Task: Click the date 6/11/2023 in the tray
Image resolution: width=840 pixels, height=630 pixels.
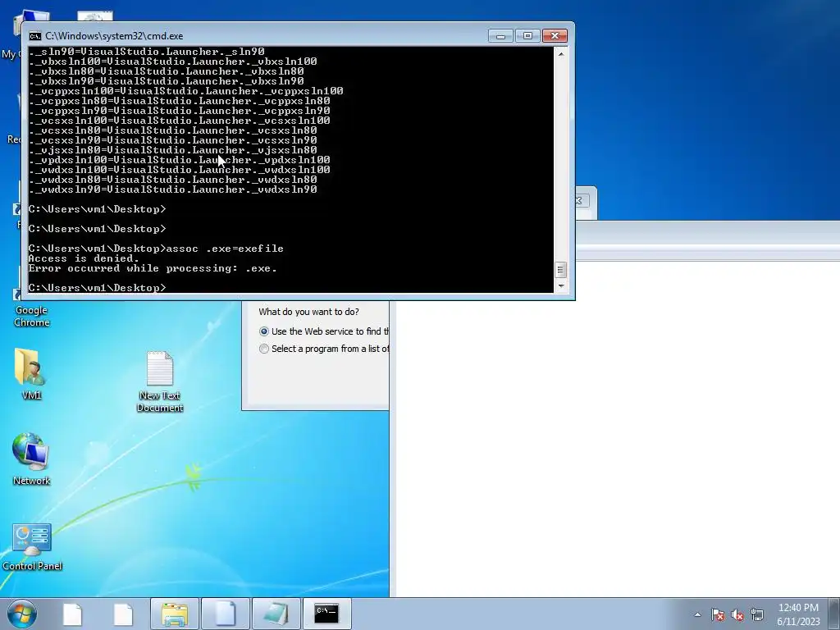Action: tap(798, 622)
